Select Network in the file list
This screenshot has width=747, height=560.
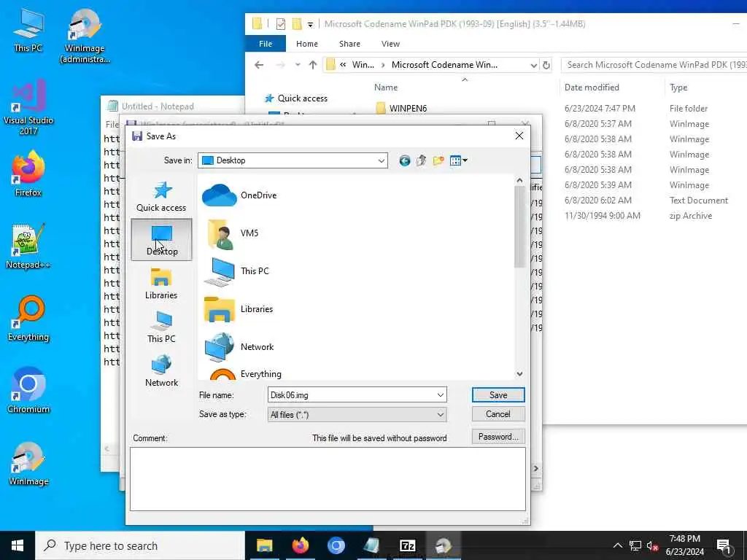click(239, 347)
